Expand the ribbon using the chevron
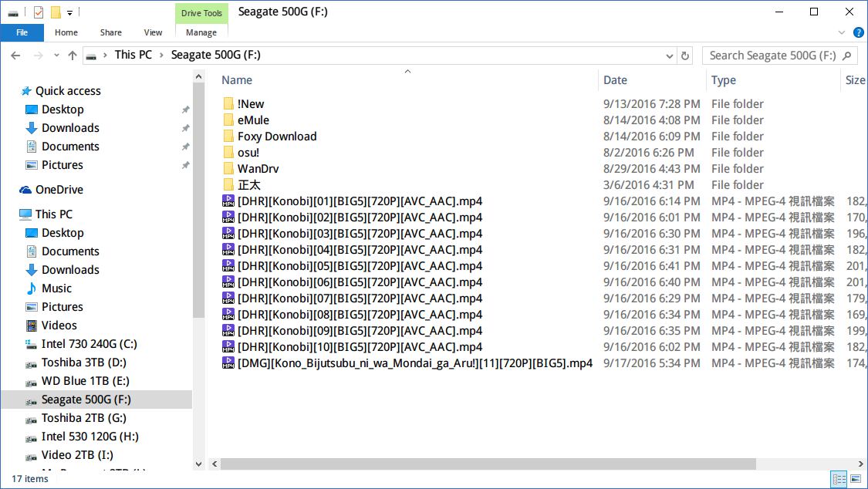Image resolution: width=868 pixels, height=489 pixels. pyautogui.click(x=842, y=32)
